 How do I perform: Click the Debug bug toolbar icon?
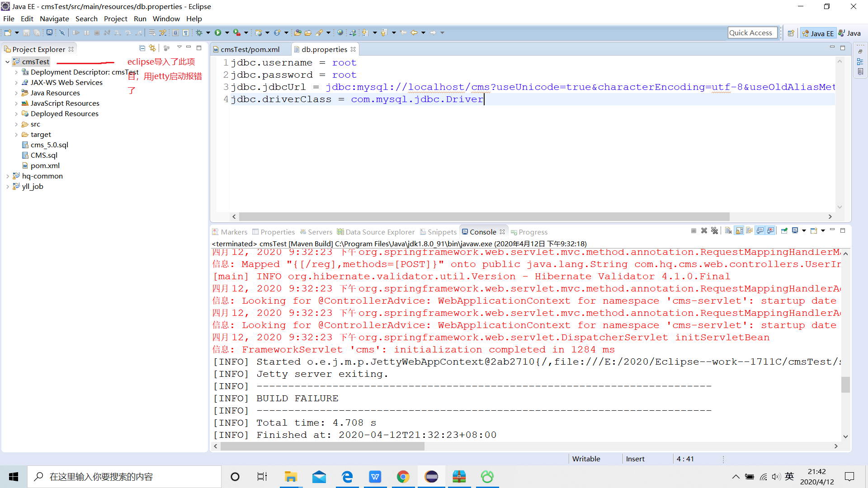(x=199, y=33)
